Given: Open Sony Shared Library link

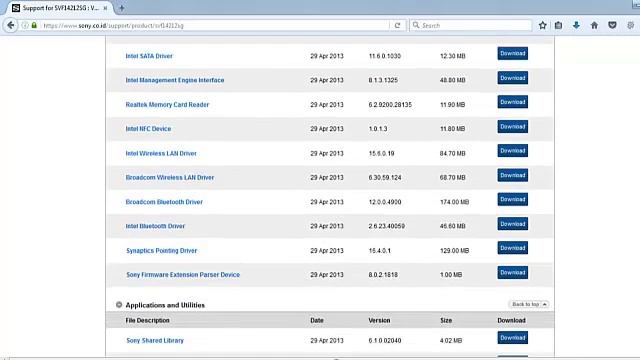Looking at the screenshot, I should 155,340.
